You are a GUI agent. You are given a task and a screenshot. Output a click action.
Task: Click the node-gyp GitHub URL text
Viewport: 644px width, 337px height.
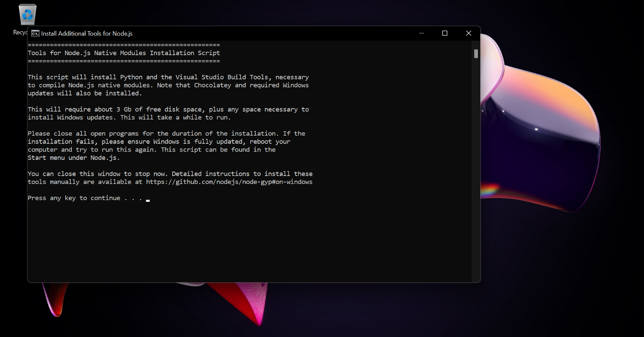pyautogui.click(x=229, y=182)
